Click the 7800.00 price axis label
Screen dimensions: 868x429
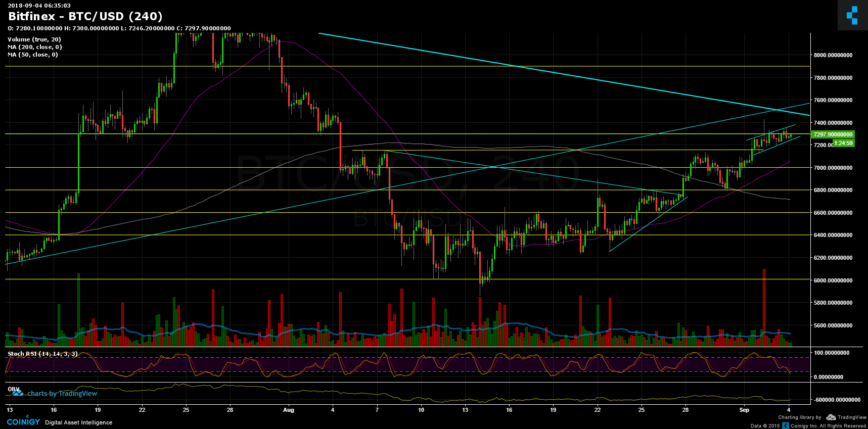(x=833, y=78)
